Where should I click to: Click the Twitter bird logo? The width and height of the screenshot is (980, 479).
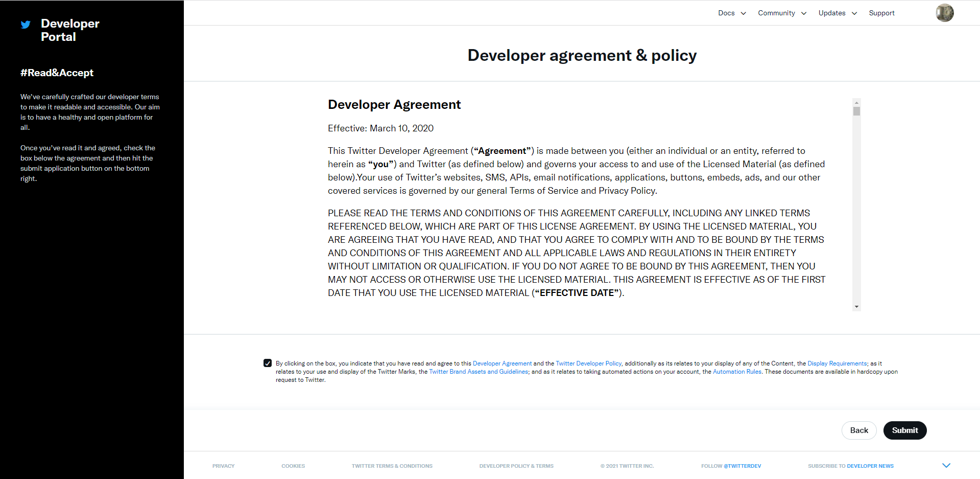[26, 24]
